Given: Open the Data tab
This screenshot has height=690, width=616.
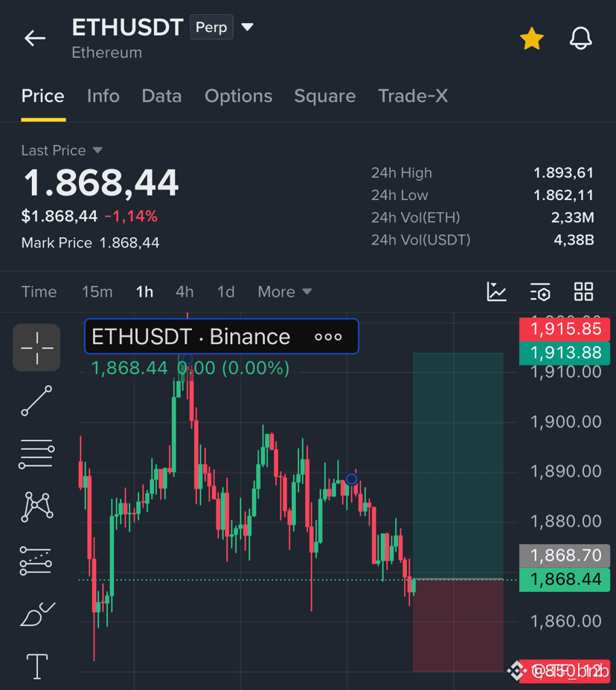Looking at the screenshot, I should point(161,96).
